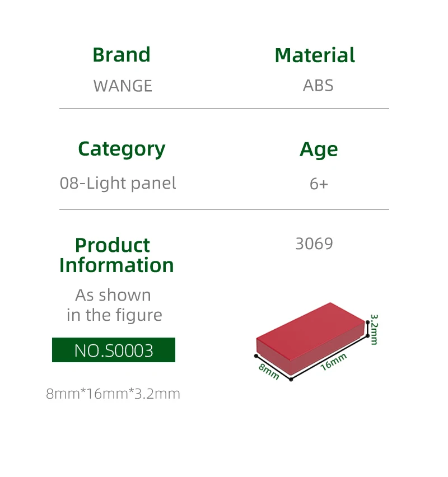Click the 16mm length label on diagram
Screen dimensions: 448x477
click(x=334, y=362)
